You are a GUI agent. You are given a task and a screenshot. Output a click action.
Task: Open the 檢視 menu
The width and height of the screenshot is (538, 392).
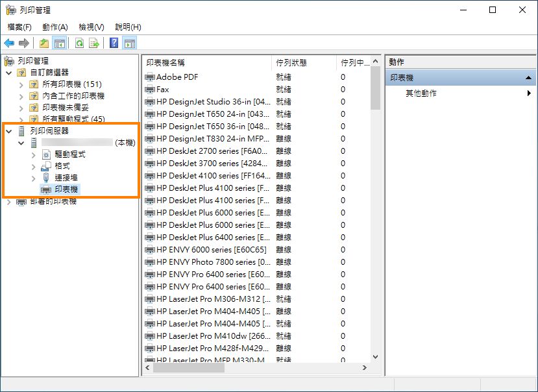point(91,27)
